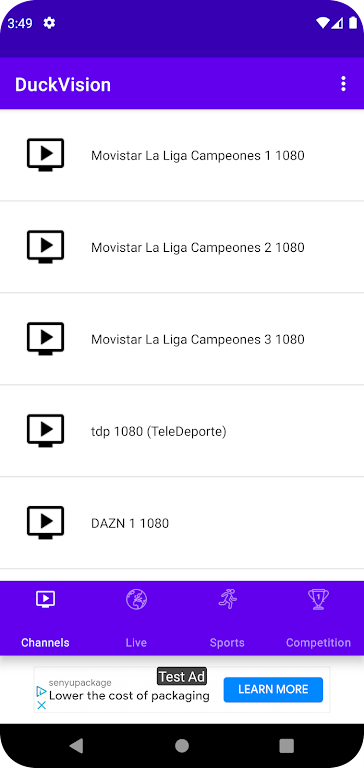Tap the Android back navigation button
The height and width of the screenshot is (768, 364).
pos(76,746)
